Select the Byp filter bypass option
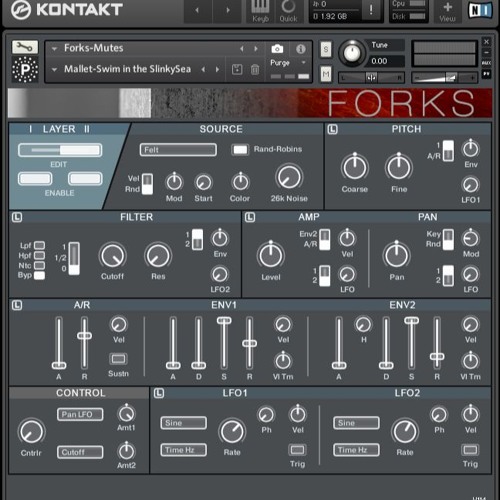 (39, 275)
